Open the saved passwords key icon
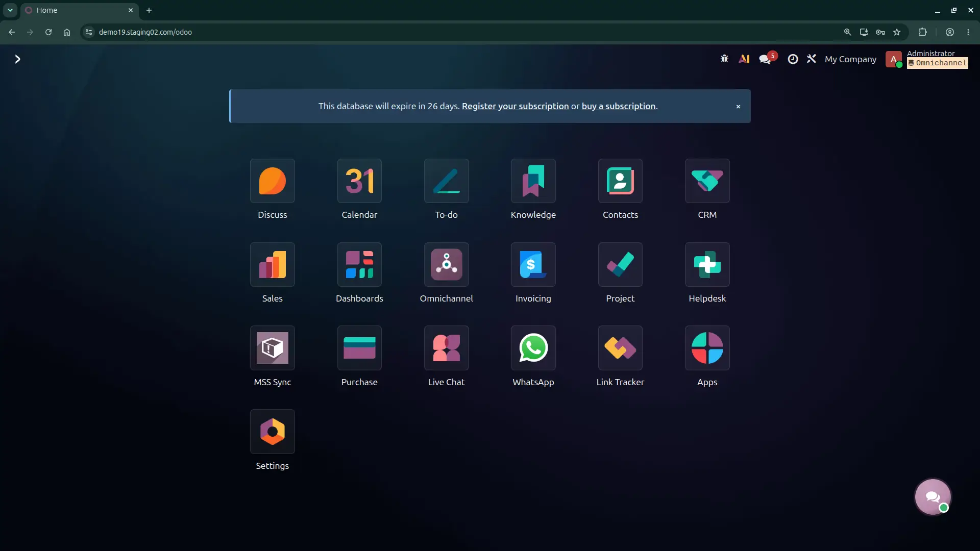The height and width of the screenshot is (551, 980). (880, 32)
